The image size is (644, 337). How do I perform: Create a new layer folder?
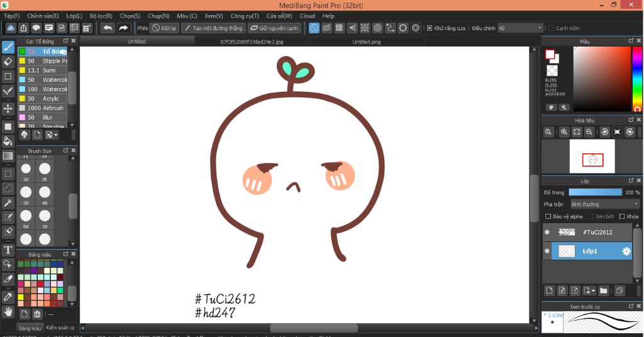click(x=603, y=290)
